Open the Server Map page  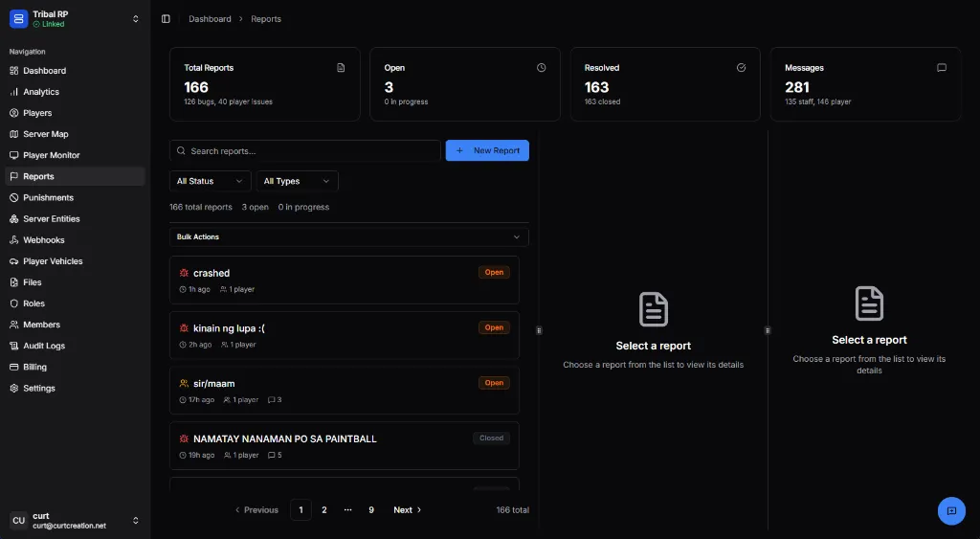[75, 134]
